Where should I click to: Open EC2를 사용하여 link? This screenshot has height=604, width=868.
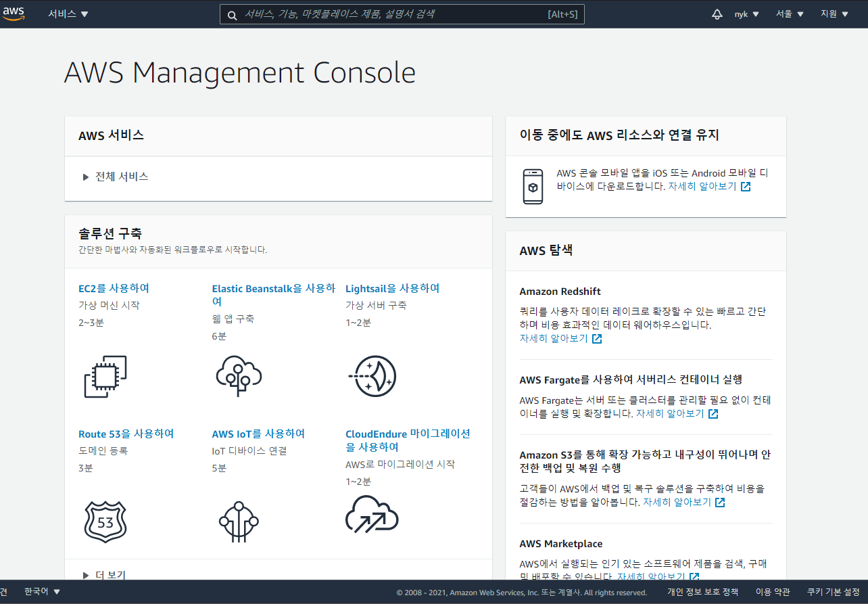point(114,288)
